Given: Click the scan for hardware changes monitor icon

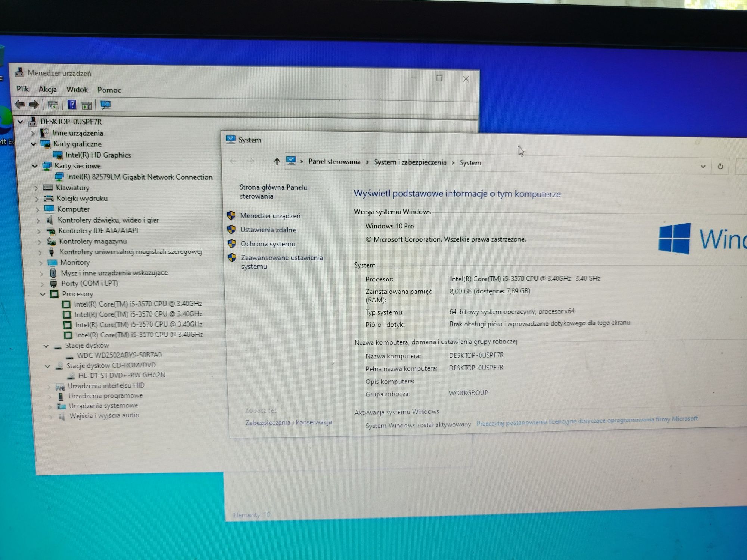Looking at the screenshot, I should coord(106,106).
